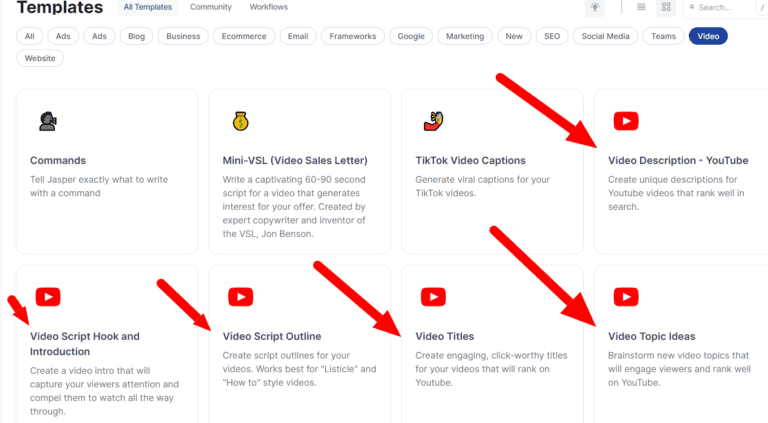Open the All Templates tab
768x423 pixels.
click(x=148, y=7)
